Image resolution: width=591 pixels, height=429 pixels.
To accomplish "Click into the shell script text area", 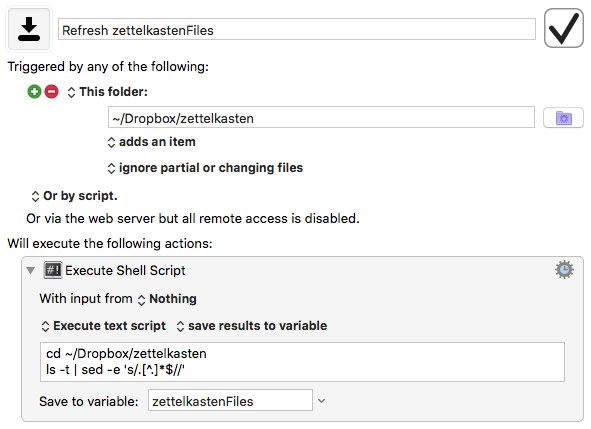I will pos(302,362).
